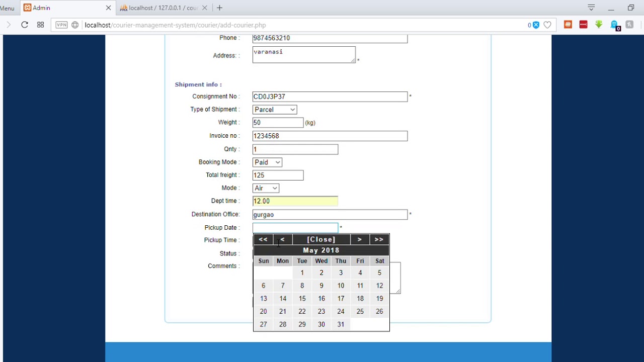Screen dimensions: 644x362
Task: Pick May 1 in the calendar
Action: [302, 273]
